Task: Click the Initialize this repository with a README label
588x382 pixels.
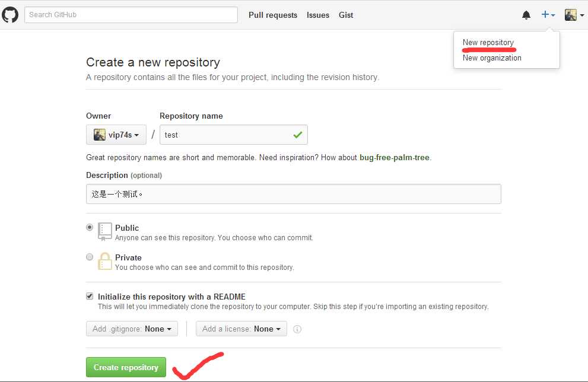Action: [x=171, y=297]
